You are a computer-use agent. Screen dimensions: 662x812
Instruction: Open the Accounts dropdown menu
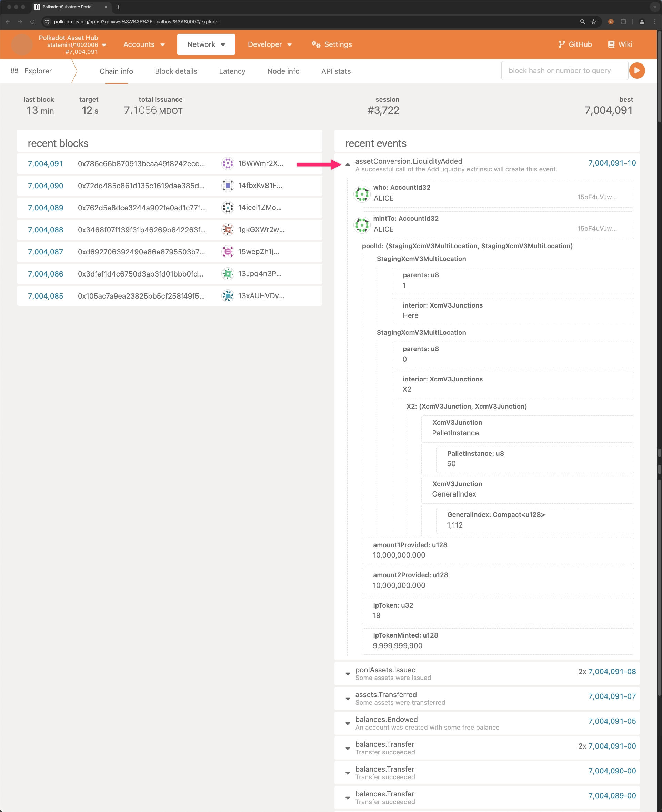(144, 44)
